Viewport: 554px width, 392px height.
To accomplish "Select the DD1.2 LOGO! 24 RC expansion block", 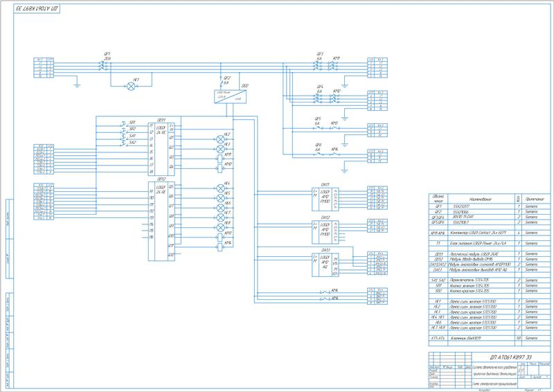I will pyautogui.click(x=161, y=221).
